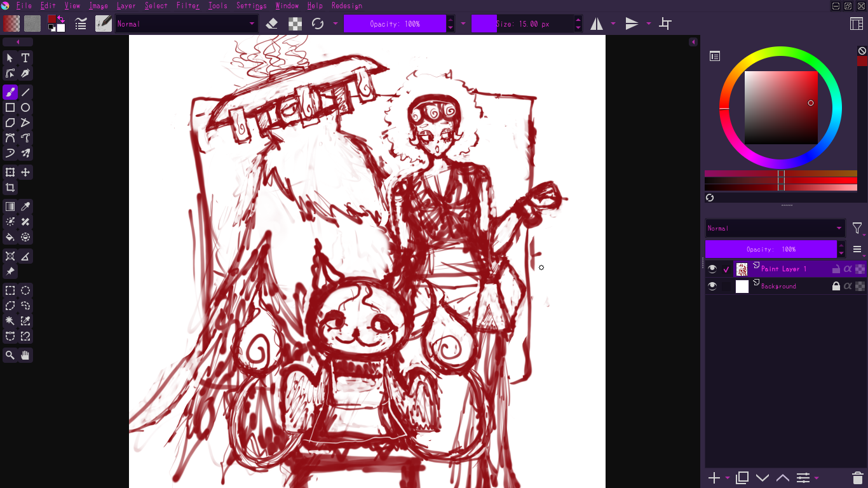Select the Assistant tool
The image size is (868, 488).
pyautogui.click(x=10, y=256)
